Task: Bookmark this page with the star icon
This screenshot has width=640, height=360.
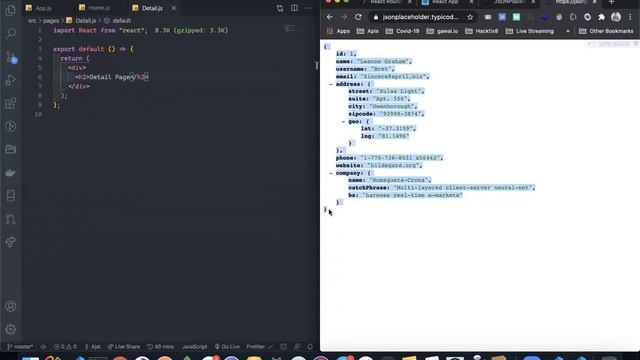Action: pyautogui.click(x=470, y=17)
